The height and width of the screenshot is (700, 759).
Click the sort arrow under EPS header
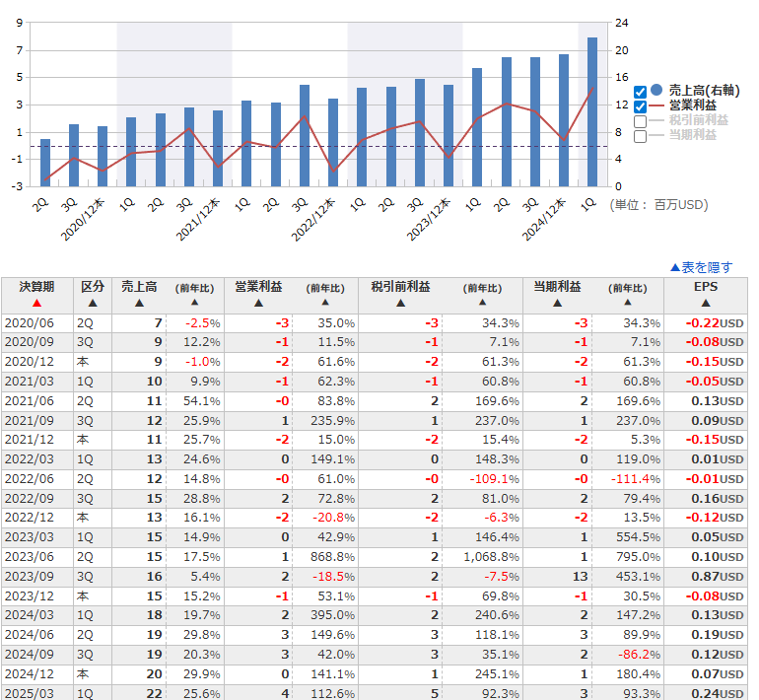click(704, 303)
